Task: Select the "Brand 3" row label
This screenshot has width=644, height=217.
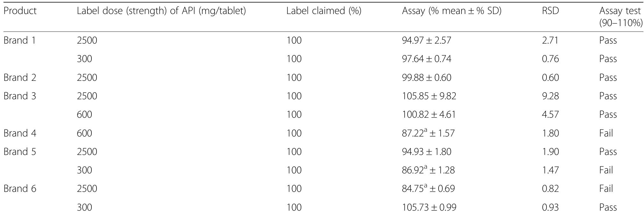Action: [x=20, y=96]
